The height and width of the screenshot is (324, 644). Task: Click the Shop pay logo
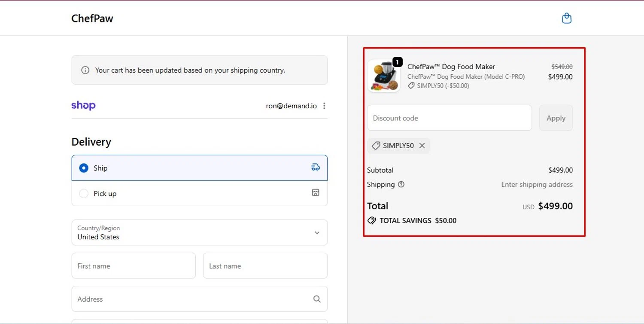click(x=83, y=105)
